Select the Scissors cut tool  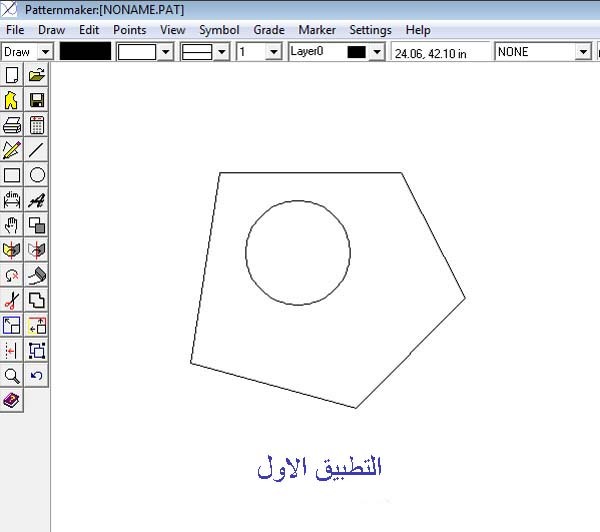coord(12,300)
